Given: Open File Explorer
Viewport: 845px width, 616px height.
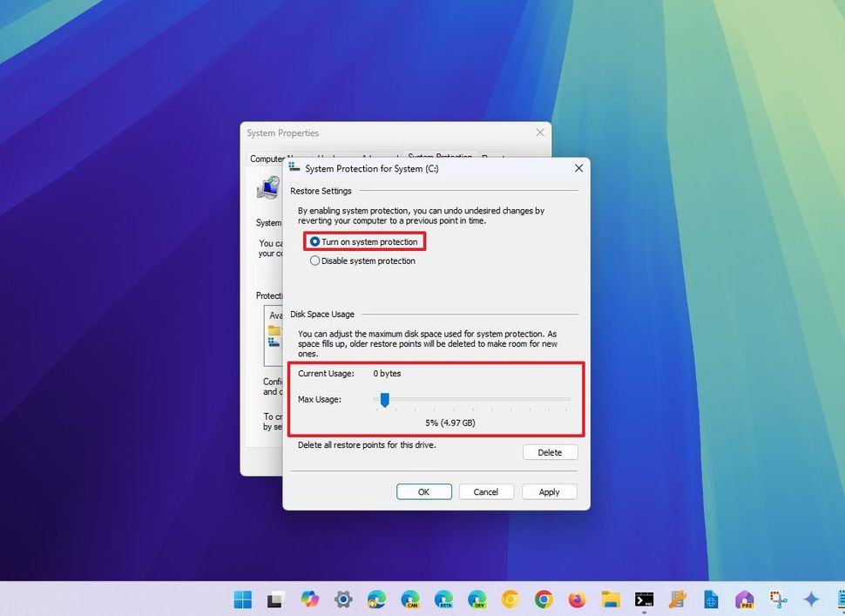Looking at the screenshot, I should 612,599.
